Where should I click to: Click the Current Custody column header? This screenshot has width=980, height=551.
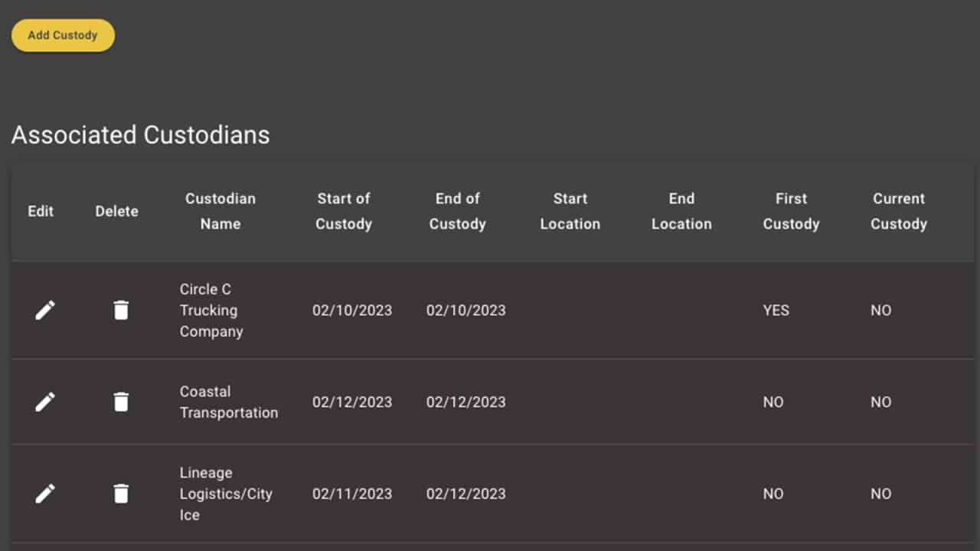tap(899, 211)
